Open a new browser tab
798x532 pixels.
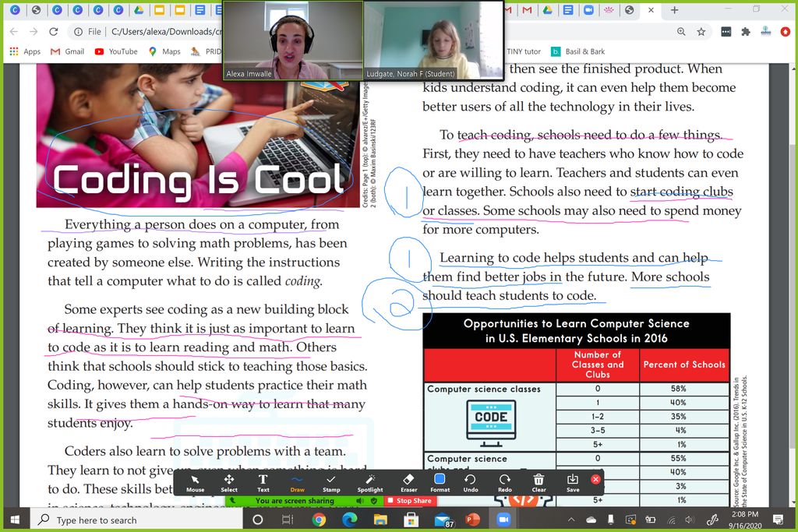tap(674, 9)
